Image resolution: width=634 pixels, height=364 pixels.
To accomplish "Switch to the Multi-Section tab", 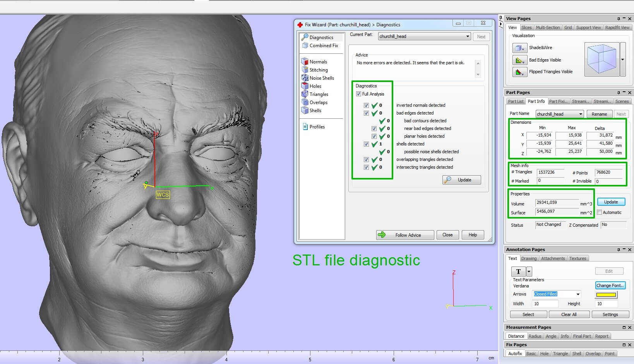I will click(x=548, y=27).
